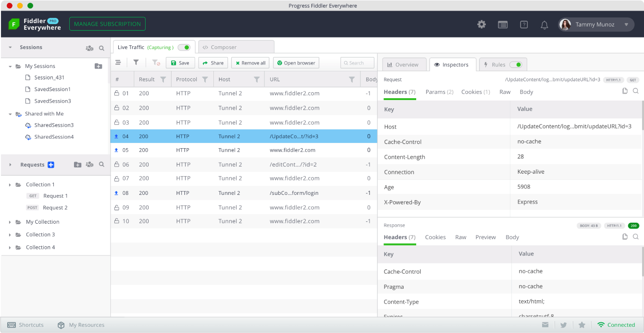Click the notifications bell icon
644x333 pixels.
(x=545, y=25)
